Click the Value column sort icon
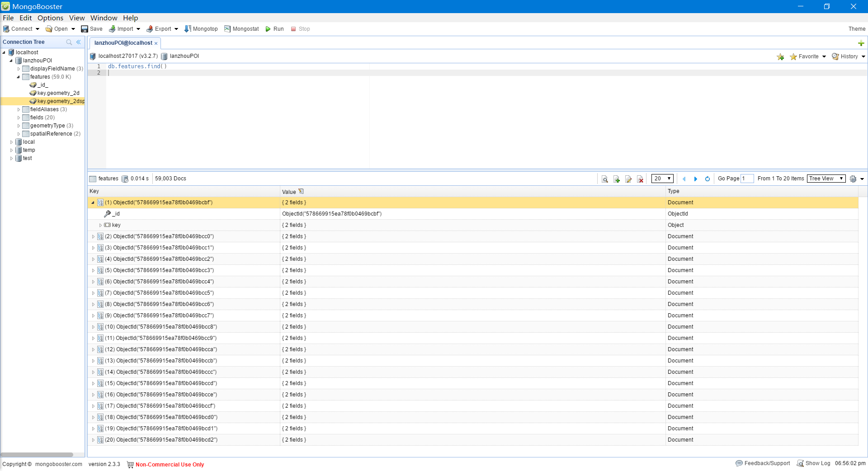The width and height of the screenshot is (868, 471). (301, 191)
